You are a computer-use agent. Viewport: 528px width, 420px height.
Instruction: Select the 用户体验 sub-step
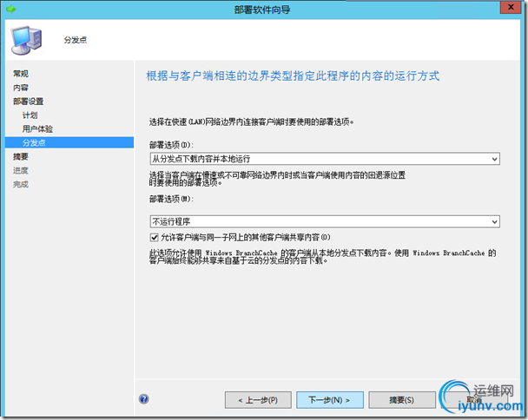[37, 129]
